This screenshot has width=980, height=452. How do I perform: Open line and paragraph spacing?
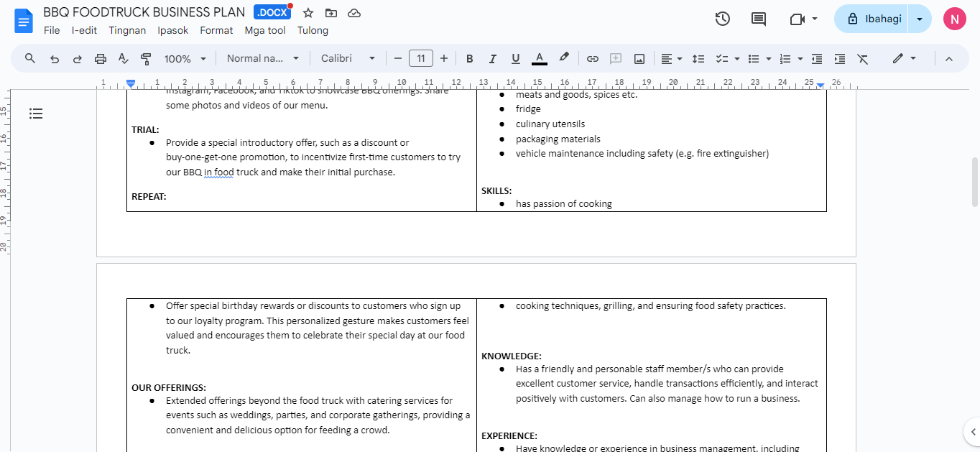pyautogui.click(x=698, y=59)
